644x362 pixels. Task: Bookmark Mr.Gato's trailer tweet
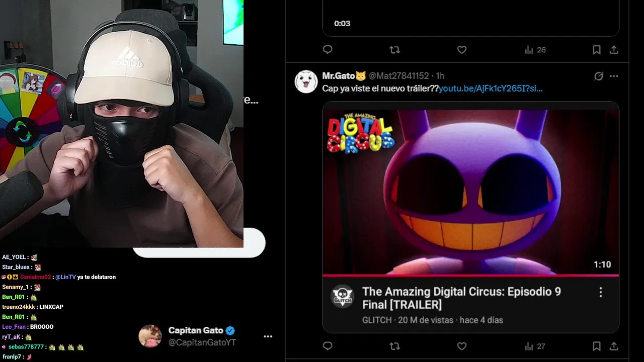(596, 346)
